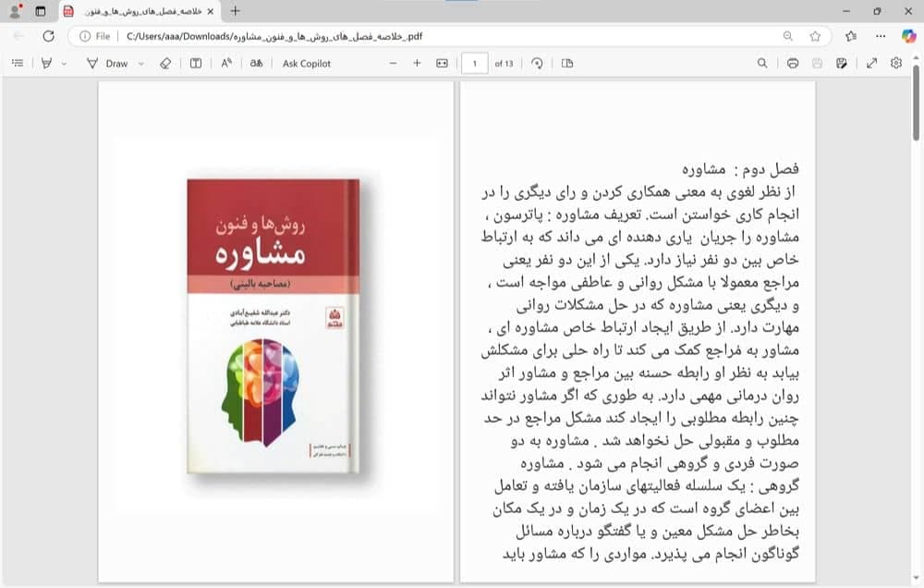
Task: Open the Translate tool
Action: pos(256,63)
